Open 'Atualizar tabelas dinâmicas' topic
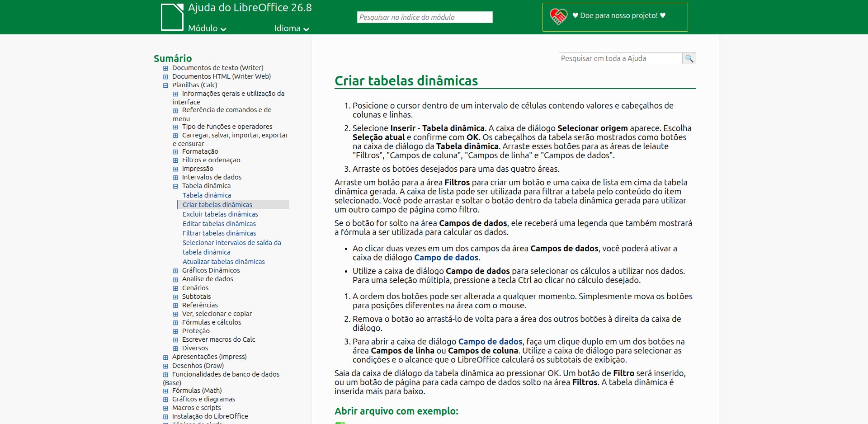This screenshot has width=868, height=424. click(224, 262)
